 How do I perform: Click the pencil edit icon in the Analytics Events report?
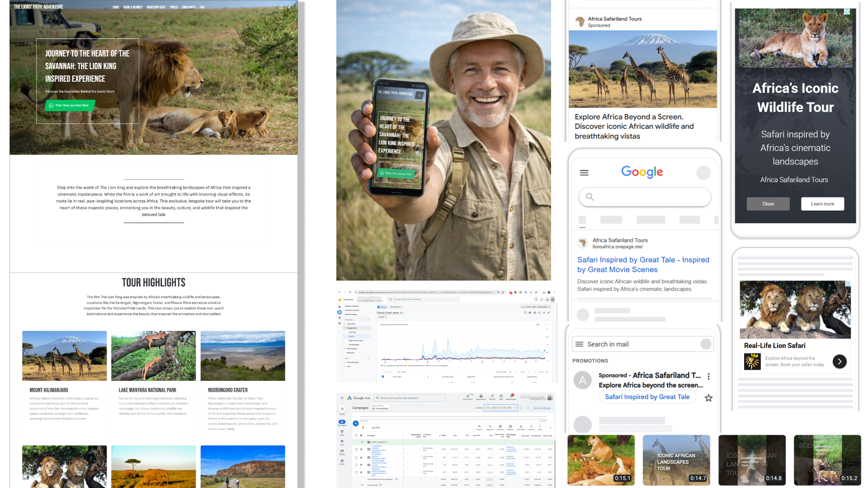click(549, 313)
